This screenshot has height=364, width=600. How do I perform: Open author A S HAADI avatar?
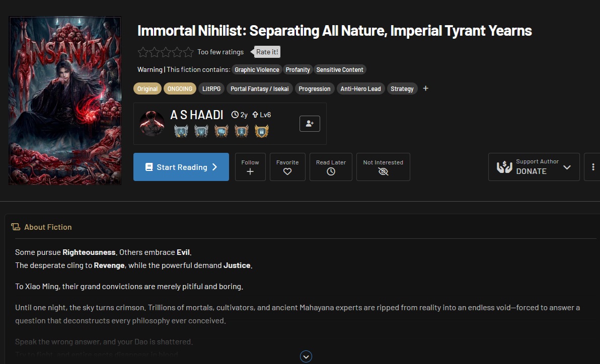pyautogui.click(x=152, y=124)
